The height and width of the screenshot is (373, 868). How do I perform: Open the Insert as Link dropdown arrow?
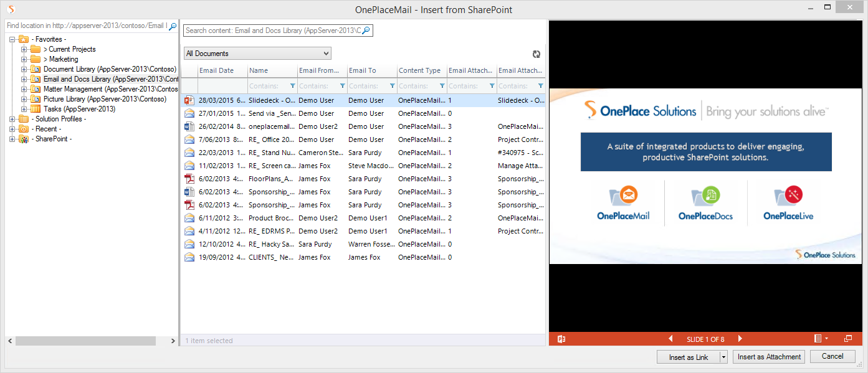pos(723,357)
